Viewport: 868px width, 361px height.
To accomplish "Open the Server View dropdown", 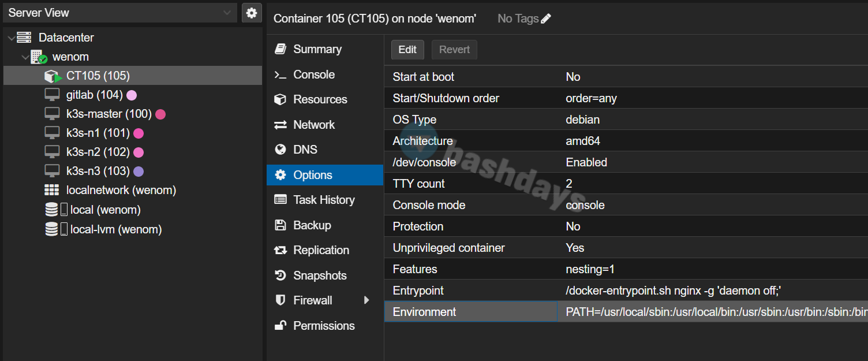I will click(x=226, y=13).
